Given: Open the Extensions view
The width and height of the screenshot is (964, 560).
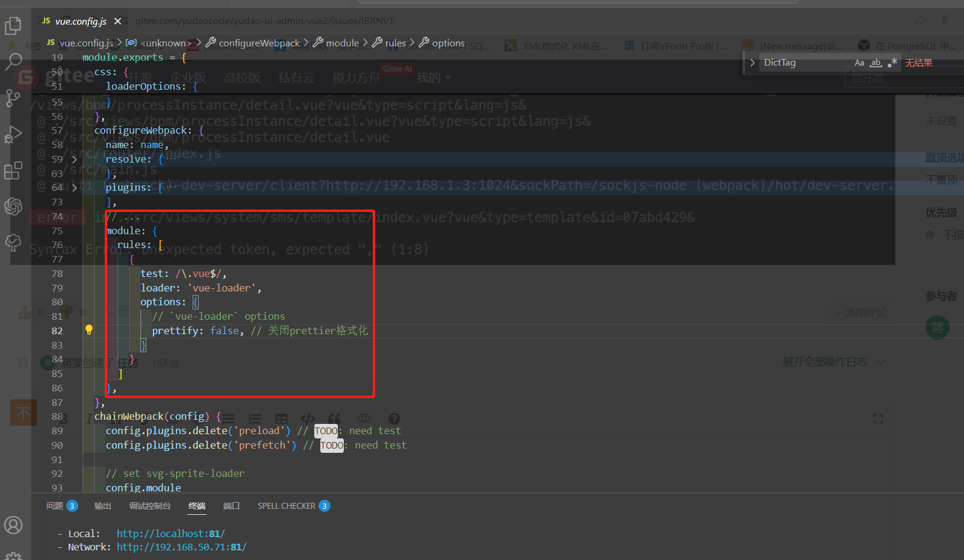Looking at the screenshot, I should pyautogui.click(x=13, y=170).
